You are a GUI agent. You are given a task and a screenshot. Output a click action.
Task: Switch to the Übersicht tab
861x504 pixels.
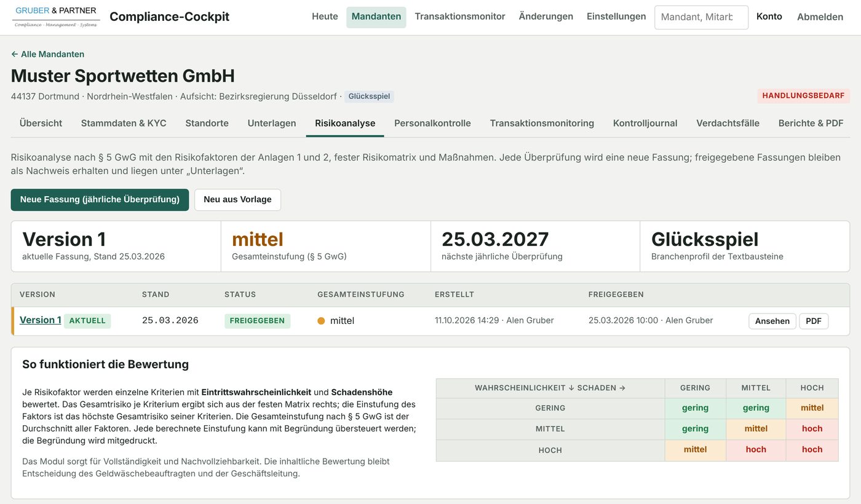coord(41,123)
